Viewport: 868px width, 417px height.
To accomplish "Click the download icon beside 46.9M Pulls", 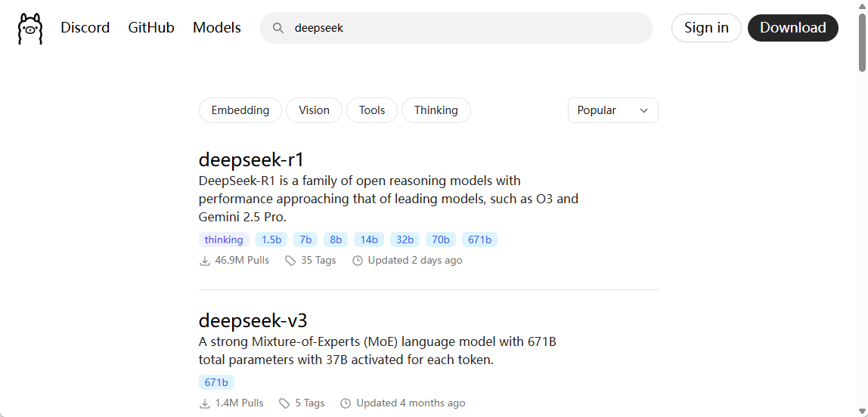I will coord(205,261).
